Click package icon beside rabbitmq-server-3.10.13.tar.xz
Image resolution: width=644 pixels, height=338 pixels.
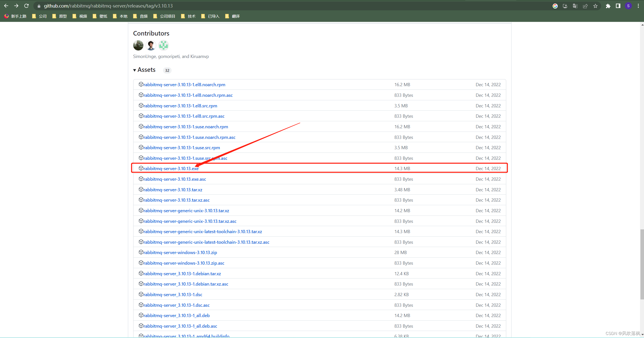(x=141, y=189)
